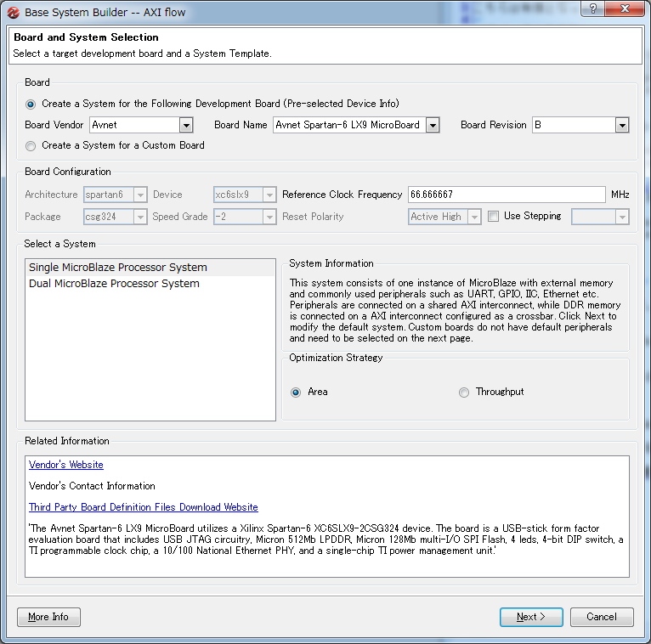Click the Board and System Selection heading
The image size is (651, 644).
[86, 37]
